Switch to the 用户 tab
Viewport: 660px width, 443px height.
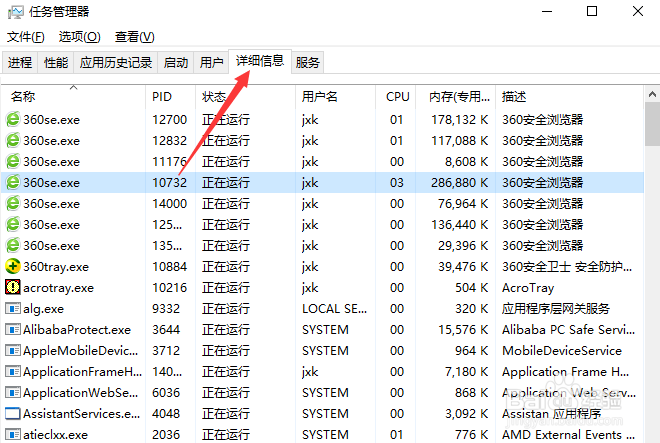click(x=211, y=63)
